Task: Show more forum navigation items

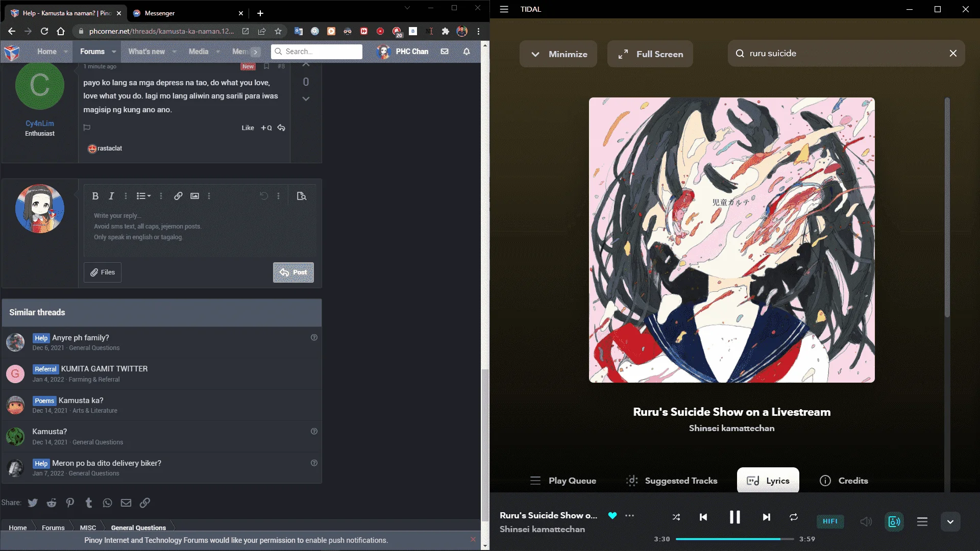Action: click(x=256, y=52)
